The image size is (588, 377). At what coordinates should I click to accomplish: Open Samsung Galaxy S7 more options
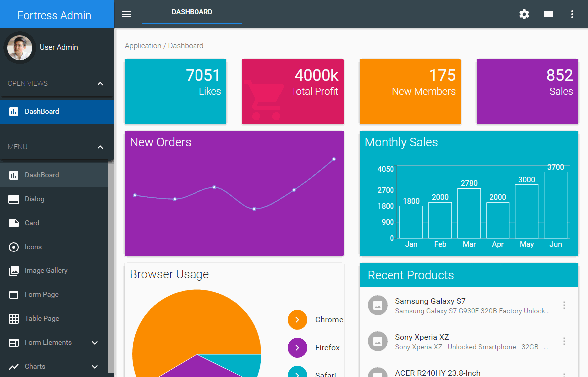[564, 305]
